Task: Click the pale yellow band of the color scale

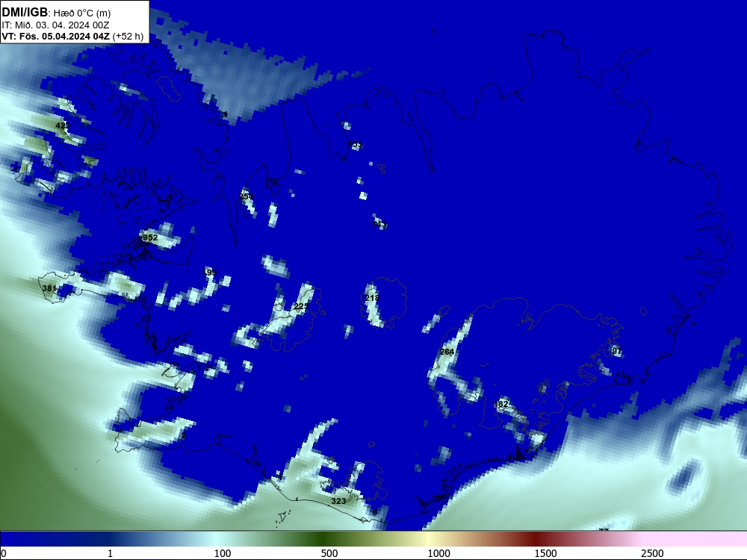Action: click(429, 539)
